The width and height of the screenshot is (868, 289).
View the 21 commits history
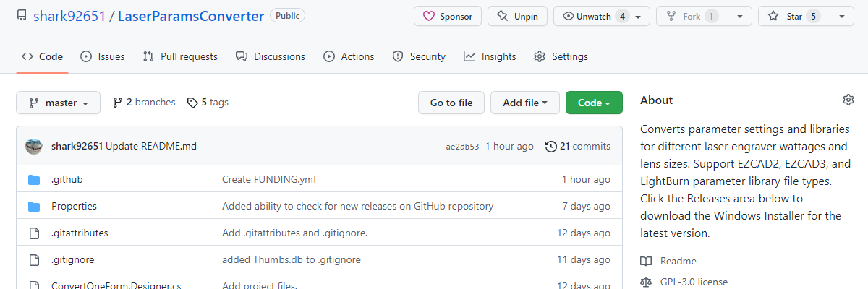[578, 147]
